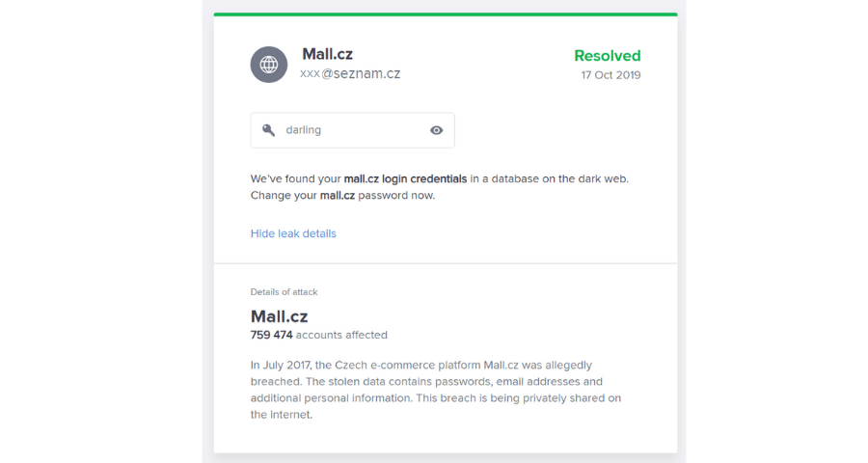Viewport: 868px width, 463px height.
Task: Click the globe icon for Mall.cz
Action: tap(268, 65)
